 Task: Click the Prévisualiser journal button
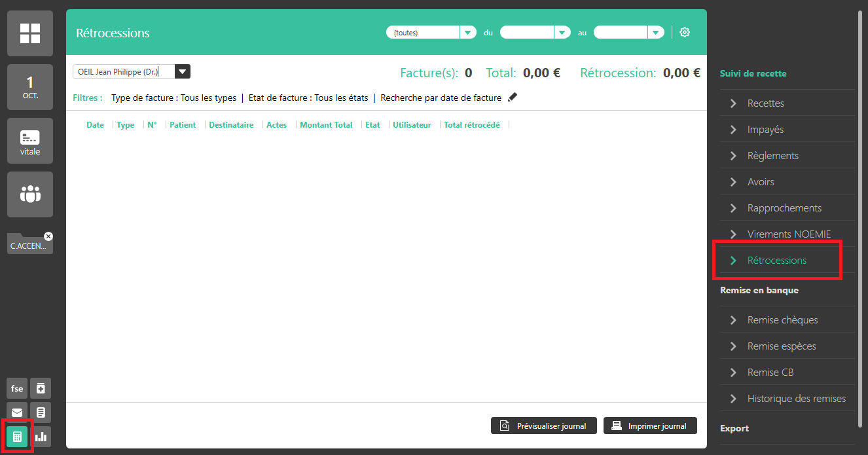[543, 426]
